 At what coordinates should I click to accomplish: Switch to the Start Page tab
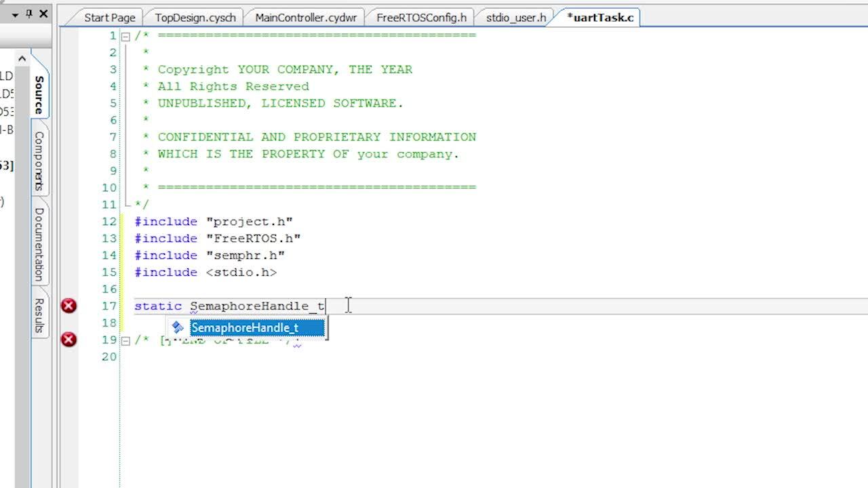[x=109, y=18]
